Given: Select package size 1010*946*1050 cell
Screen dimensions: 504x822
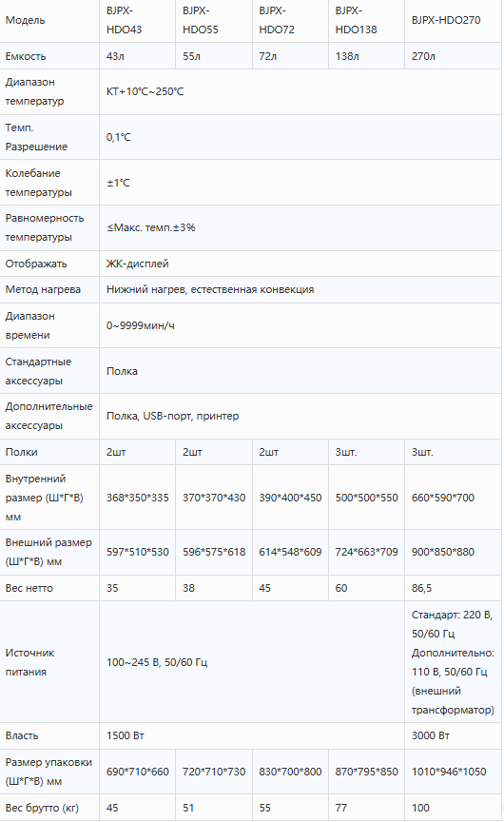Looking at the screenshot, I should (x=454, y=772).
